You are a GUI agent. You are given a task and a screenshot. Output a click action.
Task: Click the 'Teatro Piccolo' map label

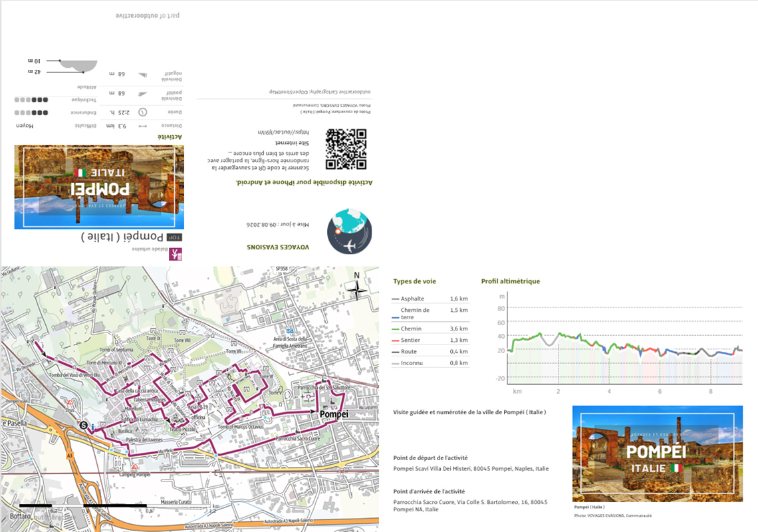pyautogui.click(x=182, y=429)
